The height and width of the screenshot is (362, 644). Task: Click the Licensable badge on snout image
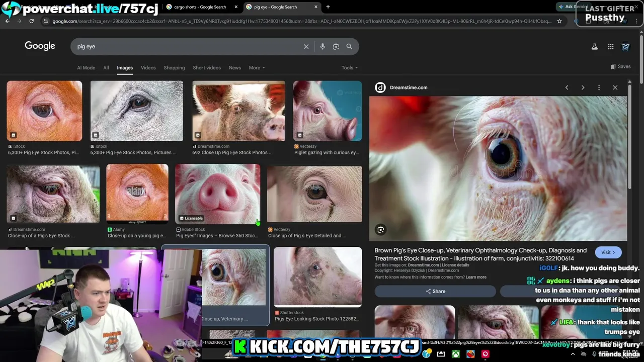pyautogui.click(x=191, y=218)
